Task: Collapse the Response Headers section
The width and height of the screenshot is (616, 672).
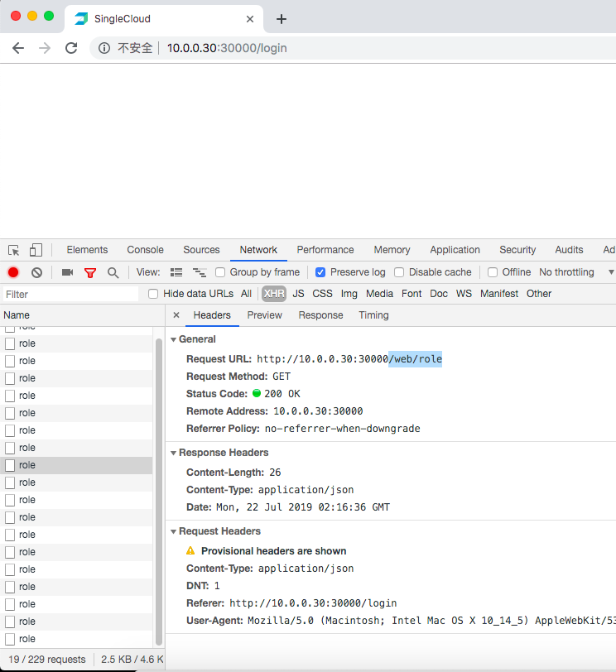Action: 174,453
